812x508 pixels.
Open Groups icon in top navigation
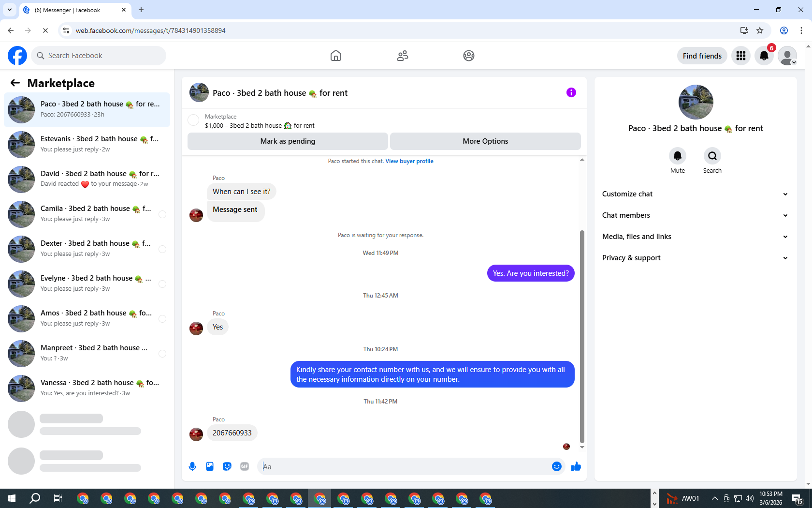click(469, 56)
